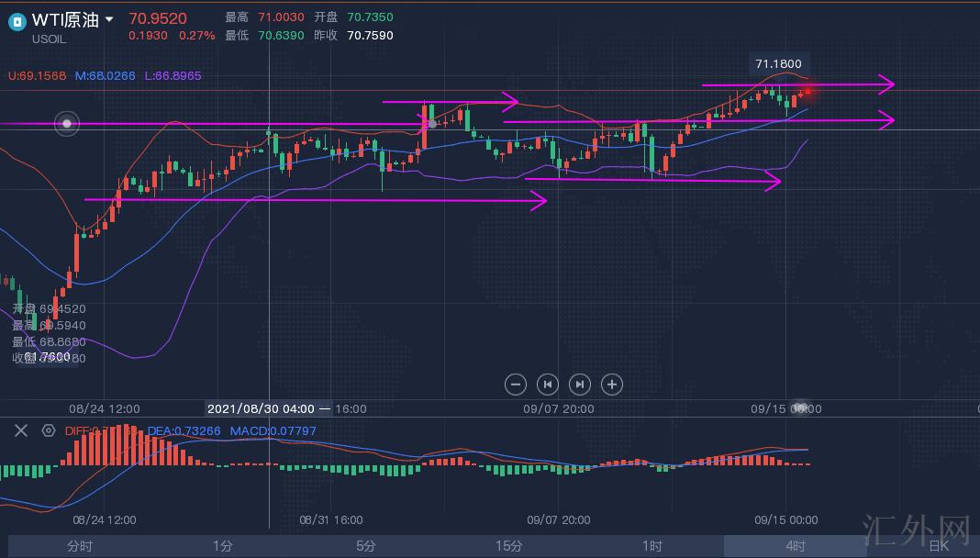
Task: Choose the 5分 chart interval
Action: [x=366, y=546]
